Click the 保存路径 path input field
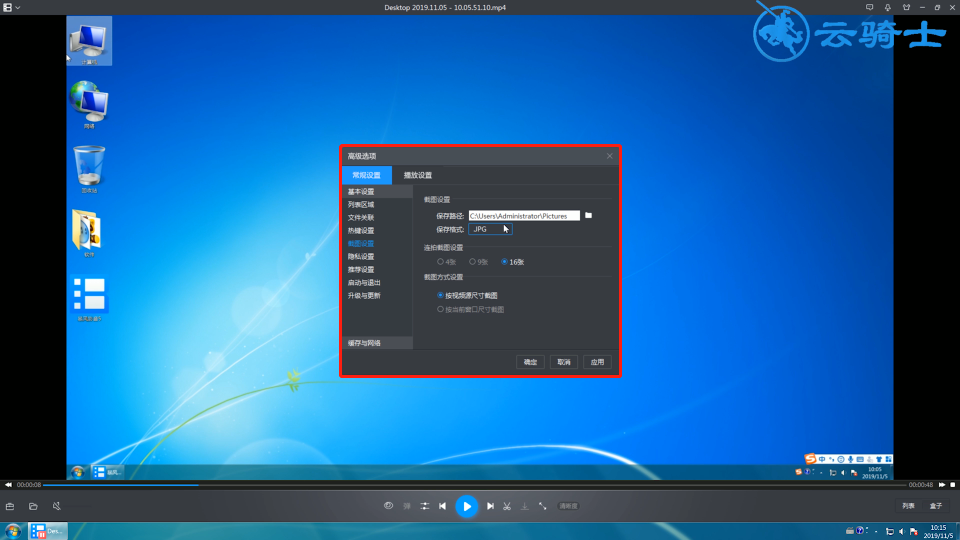 pos(524,216)
